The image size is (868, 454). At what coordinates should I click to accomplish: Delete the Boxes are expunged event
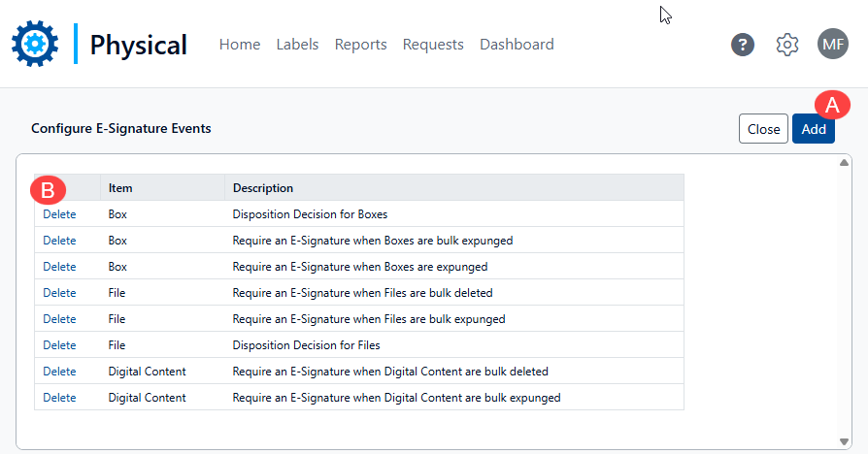point(59,267)
